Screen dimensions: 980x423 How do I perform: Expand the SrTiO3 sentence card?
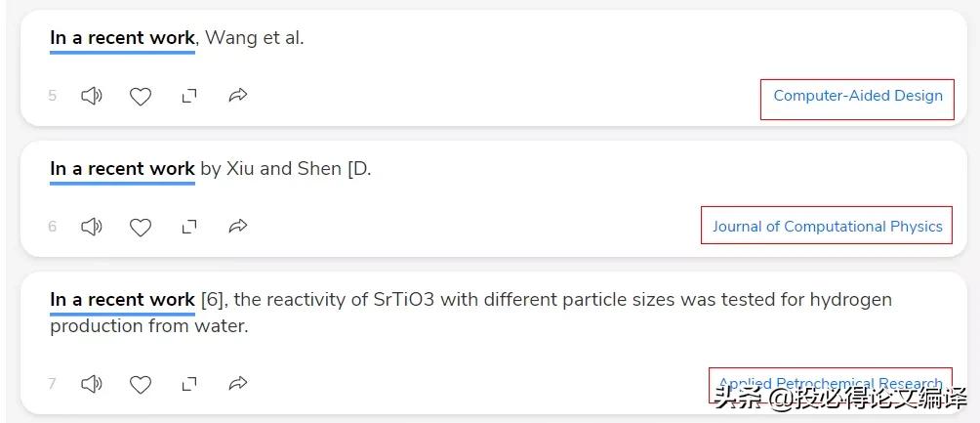pos(189,384)
